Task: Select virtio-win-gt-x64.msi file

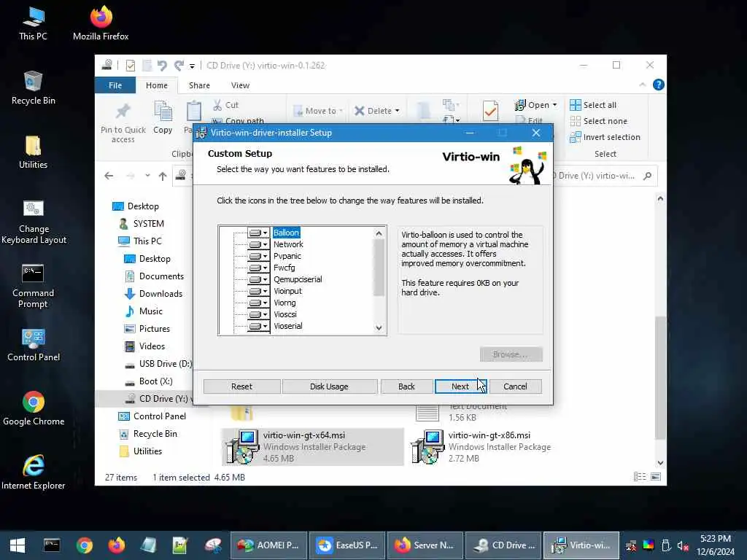Action: click(x=312, y=447)
